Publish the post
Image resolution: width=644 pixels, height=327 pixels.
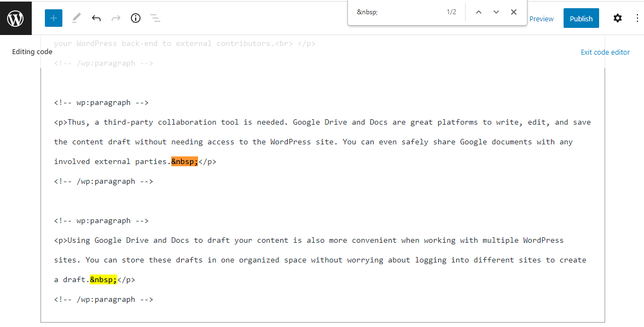[x=581, y=18]
